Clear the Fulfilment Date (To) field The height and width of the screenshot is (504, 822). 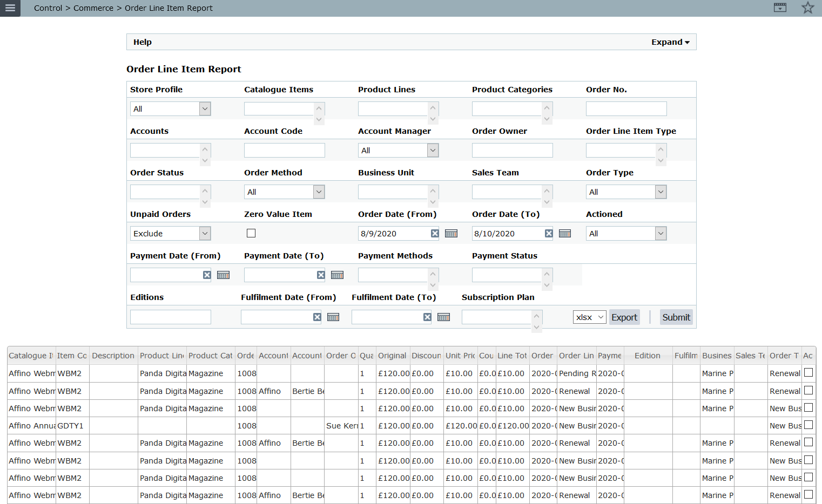427,317
